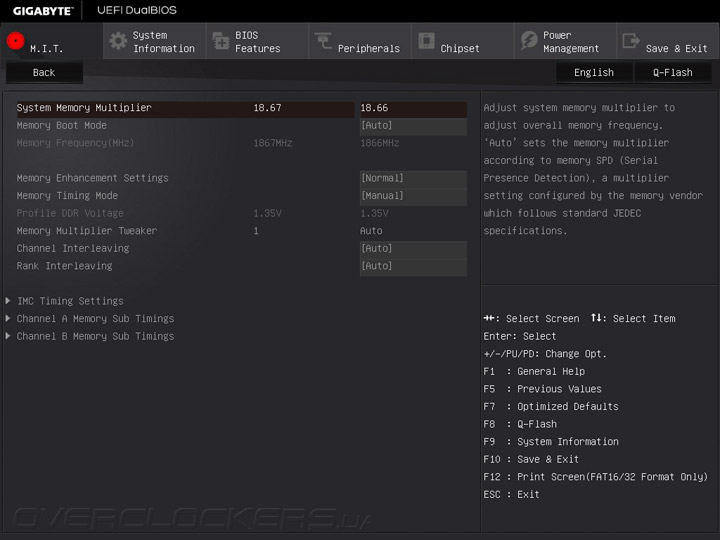
Task: Edit System Memory Multiplier value 18.66
Action: coord(413,108)
